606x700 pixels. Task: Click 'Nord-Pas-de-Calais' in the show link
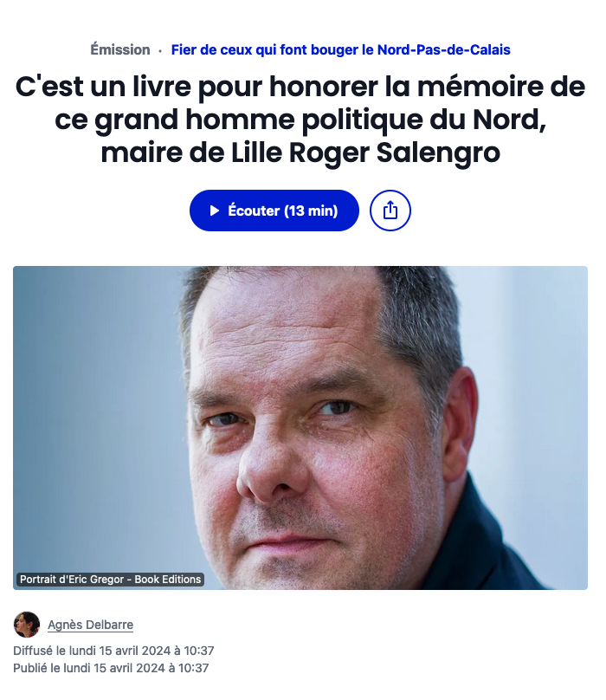[x=443, y=49]
